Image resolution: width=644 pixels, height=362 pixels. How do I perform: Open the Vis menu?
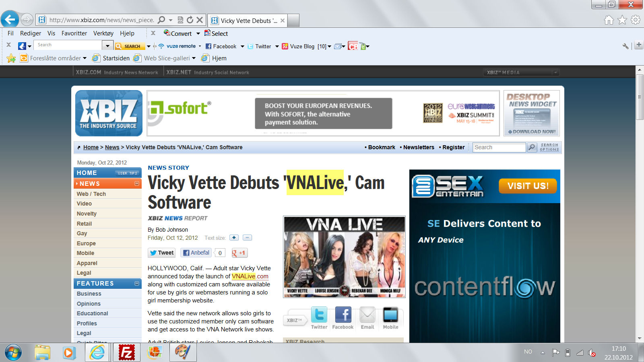(x=51, y=33)
